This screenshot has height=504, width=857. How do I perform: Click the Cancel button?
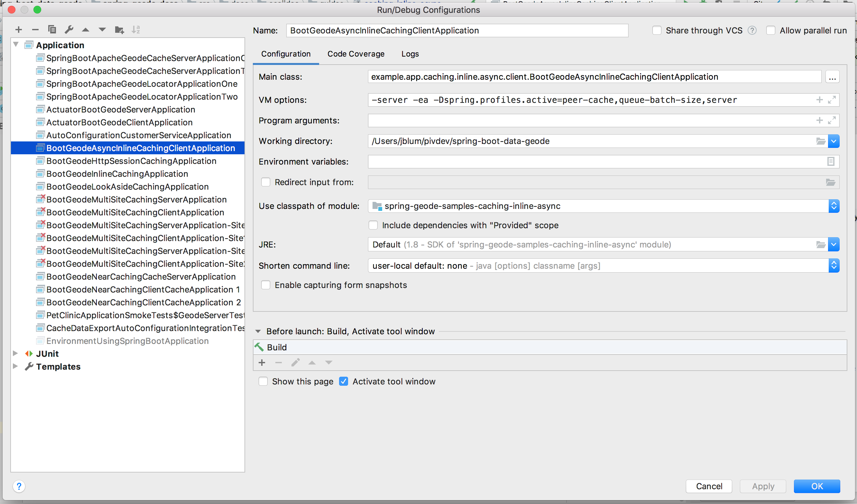(x=709, y=487)
